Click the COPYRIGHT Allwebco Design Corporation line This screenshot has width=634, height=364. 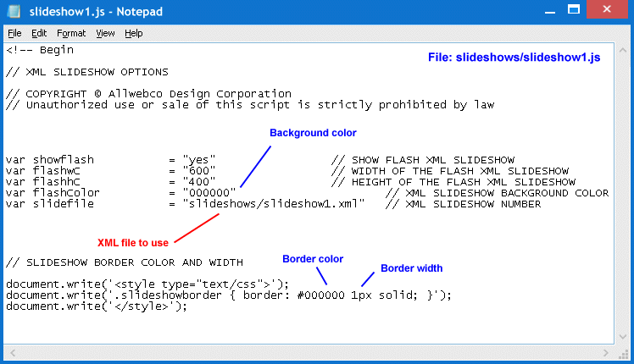coord(148,94)
